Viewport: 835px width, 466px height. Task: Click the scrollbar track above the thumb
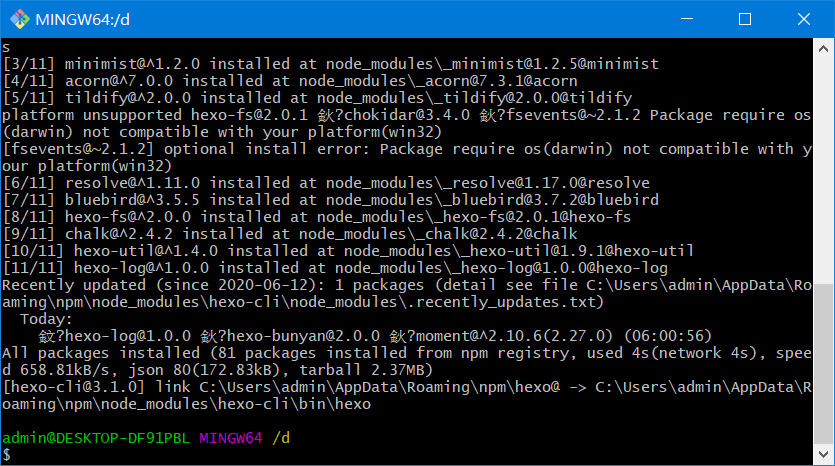click(x=823, y=171)
